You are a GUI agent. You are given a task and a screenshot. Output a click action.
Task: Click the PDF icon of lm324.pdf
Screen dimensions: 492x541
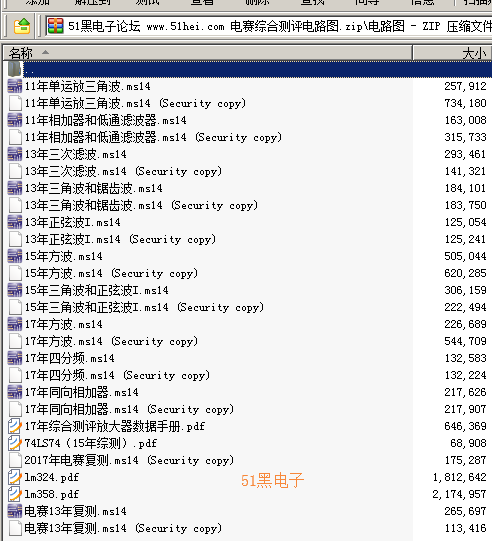tap(15, 478)
